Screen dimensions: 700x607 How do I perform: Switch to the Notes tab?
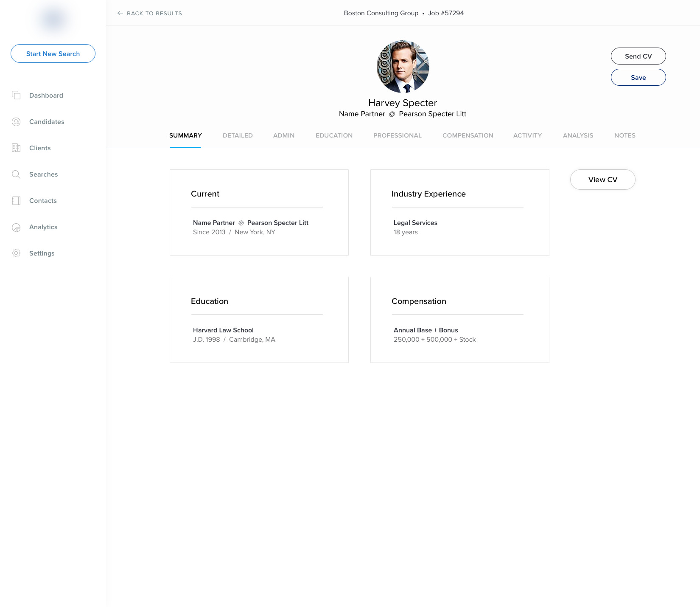pos(625,135)
